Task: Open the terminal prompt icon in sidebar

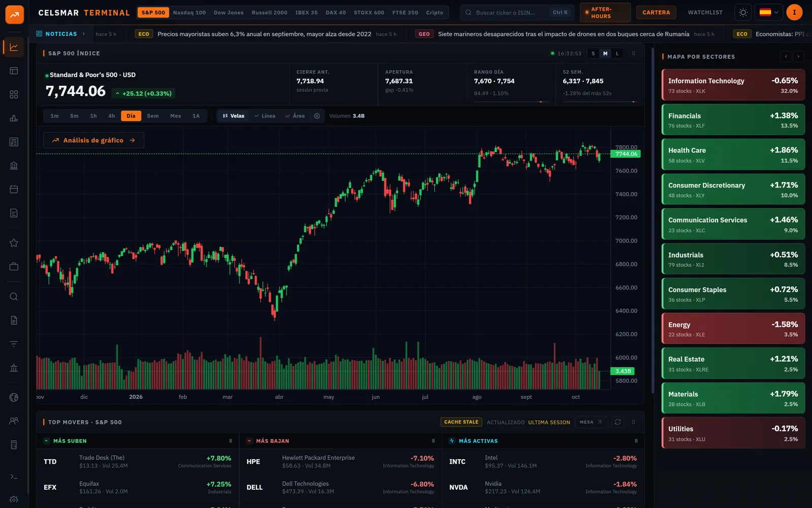Action: tap(14, 477)
